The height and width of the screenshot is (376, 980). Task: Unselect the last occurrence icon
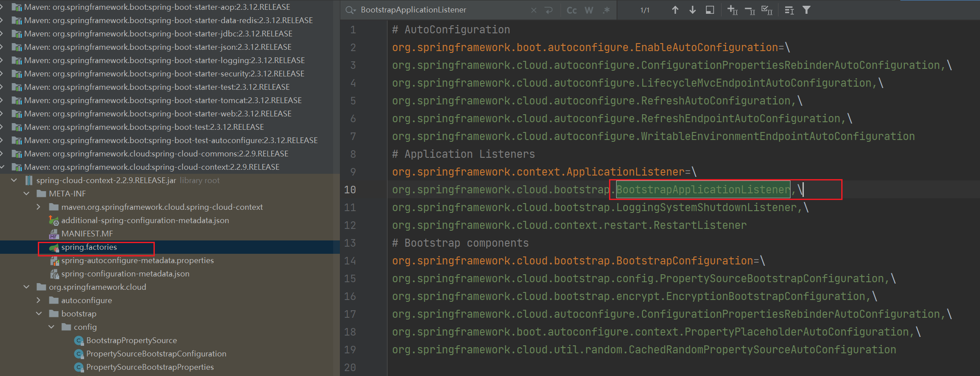[750, 10]
